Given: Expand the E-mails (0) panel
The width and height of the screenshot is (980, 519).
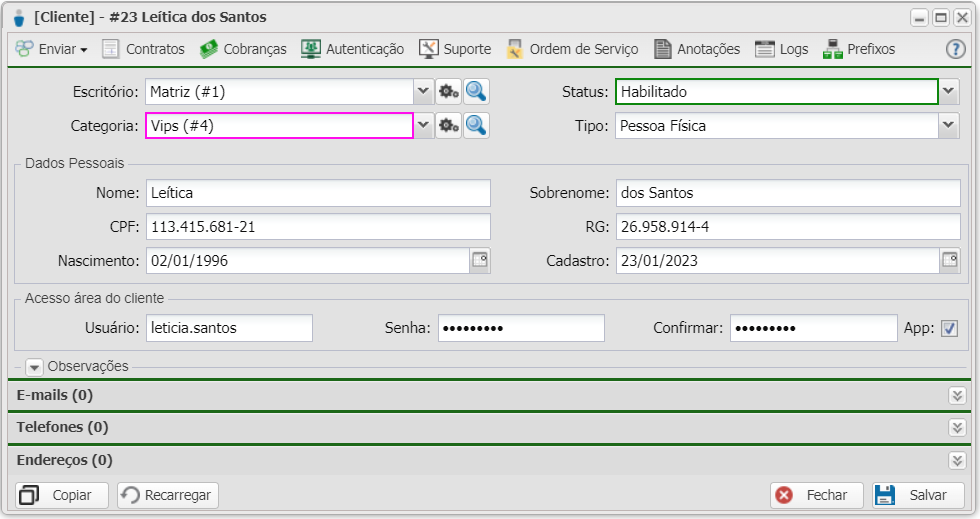Looking at the screenshot, I should 957,395.
